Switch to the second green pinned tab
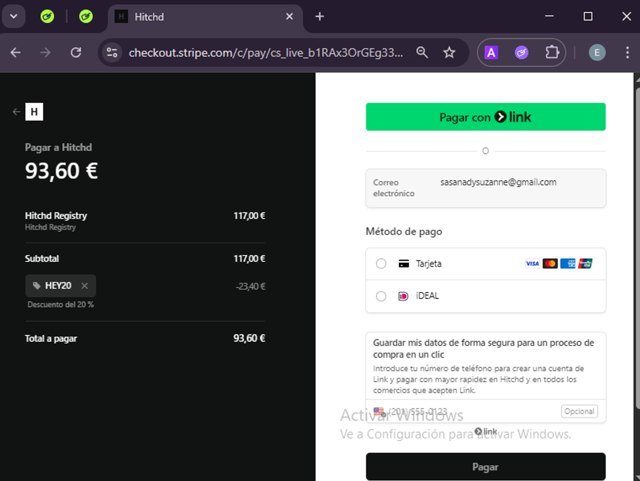The width and height of the screenshot is (640, 481). [x=86, y=17]
